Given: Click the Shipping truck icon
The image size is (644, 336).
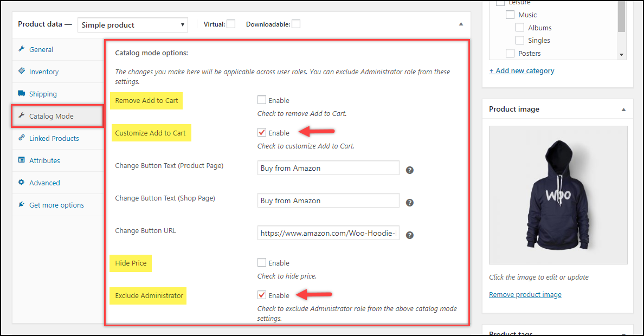Looking at the screenshot, I should coord(22,93).
